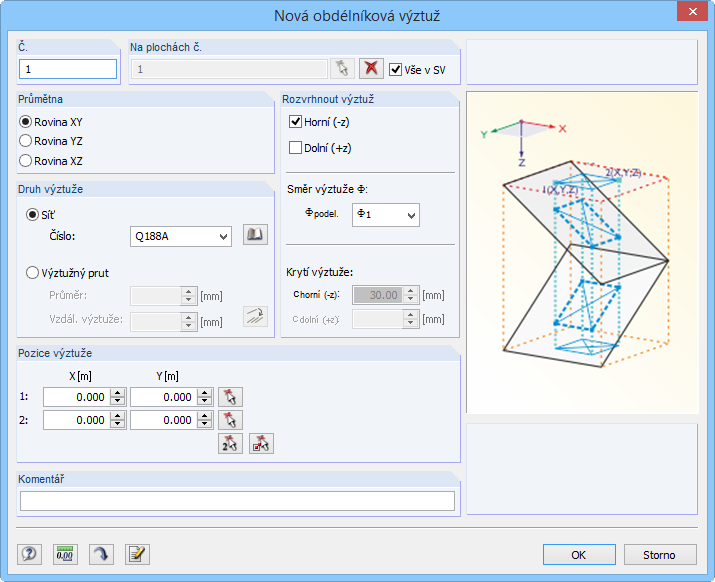Increase the C horní cover value
The image size is (715, 582).
(x=410, y=291)
